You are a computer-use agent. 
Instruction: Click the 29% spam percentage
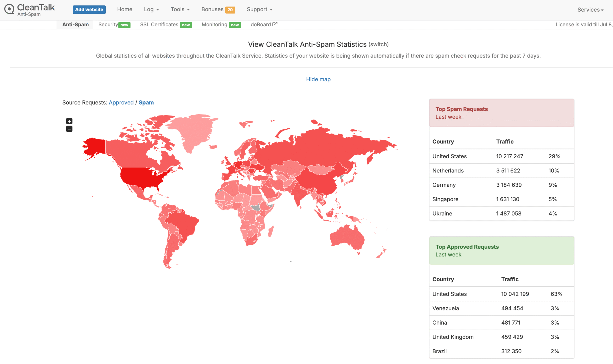click(x=554, y=156)
